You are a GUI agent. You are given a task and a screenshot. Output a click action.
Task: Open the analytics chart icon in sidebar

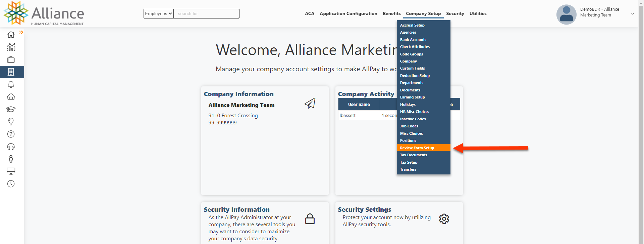click(11, 47)
